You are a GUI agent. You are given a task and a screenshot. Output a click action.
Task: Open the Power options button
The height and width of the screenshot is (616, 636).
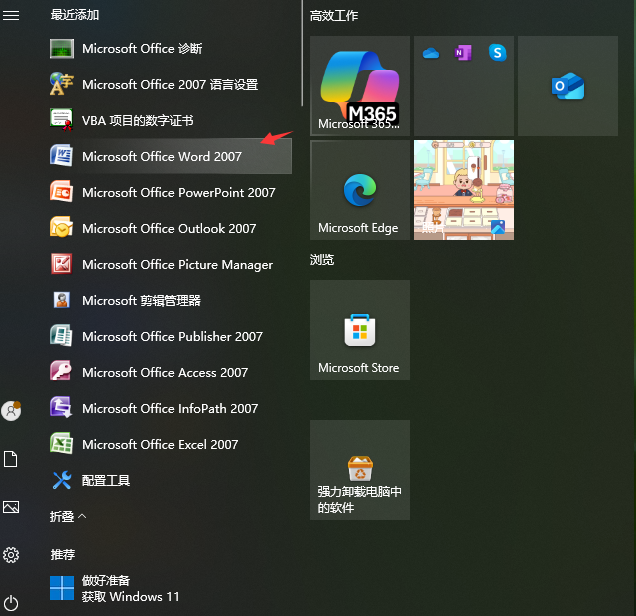[x=12, y=602]
